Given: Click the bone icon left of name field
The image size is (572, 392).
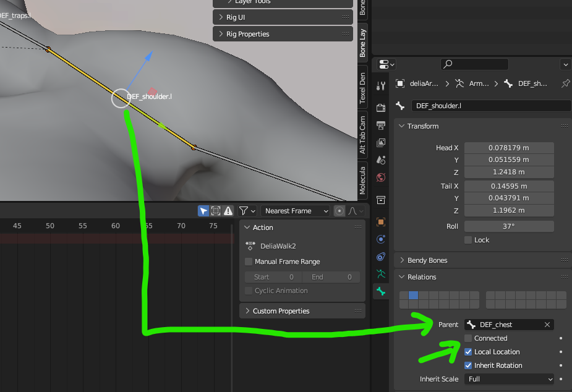Looking at the screenshot, I should [400, 106].
